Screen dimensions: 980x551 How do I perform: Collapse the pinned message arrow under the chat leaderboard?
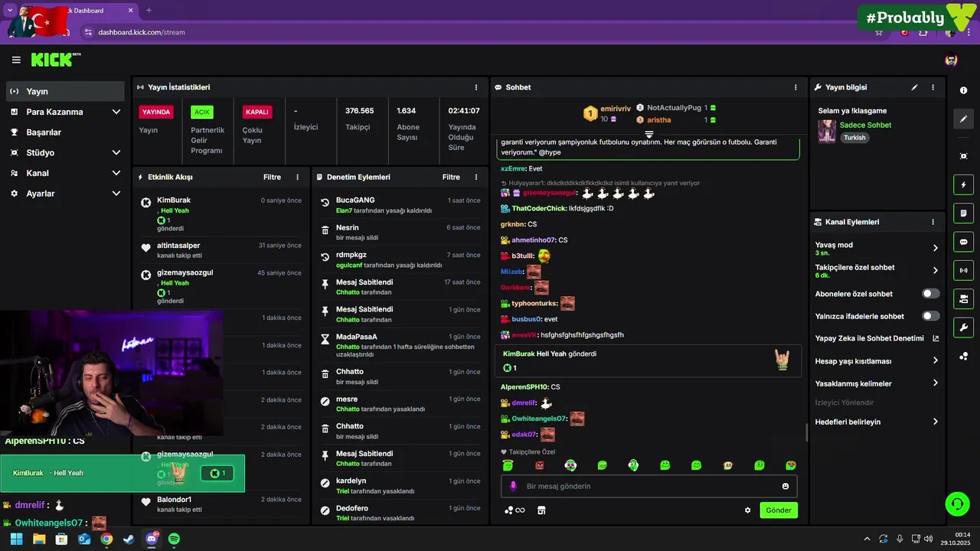pos(648,134)
